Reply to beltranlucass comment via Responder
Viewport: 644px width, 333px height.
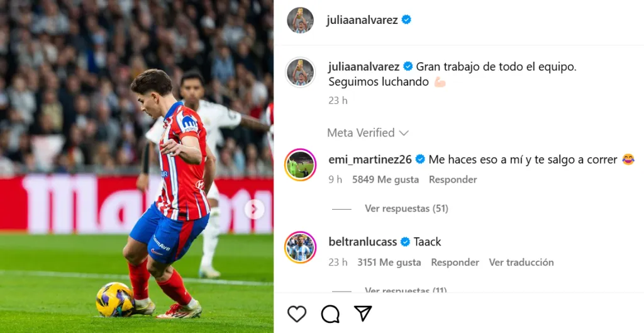click(x=455, y=262)
